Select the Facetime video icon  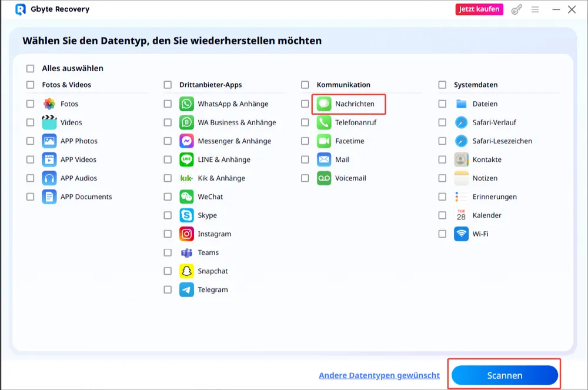tap(324, 141)
